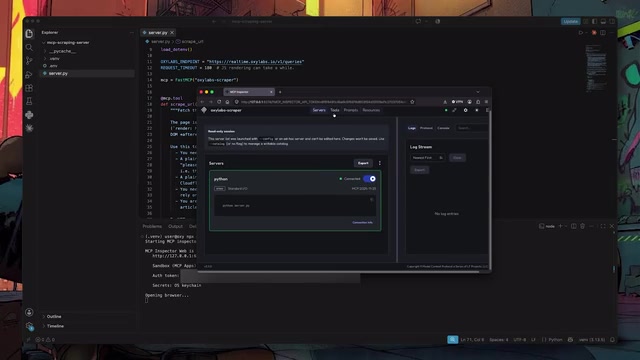Screen dimensions: 640x360
Task: Click the Update button in VS Code title bar
Action: (571, 21)
